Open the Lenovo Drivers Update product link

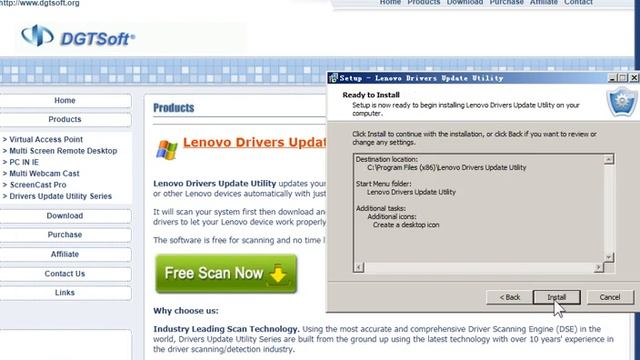click(255, 142)
